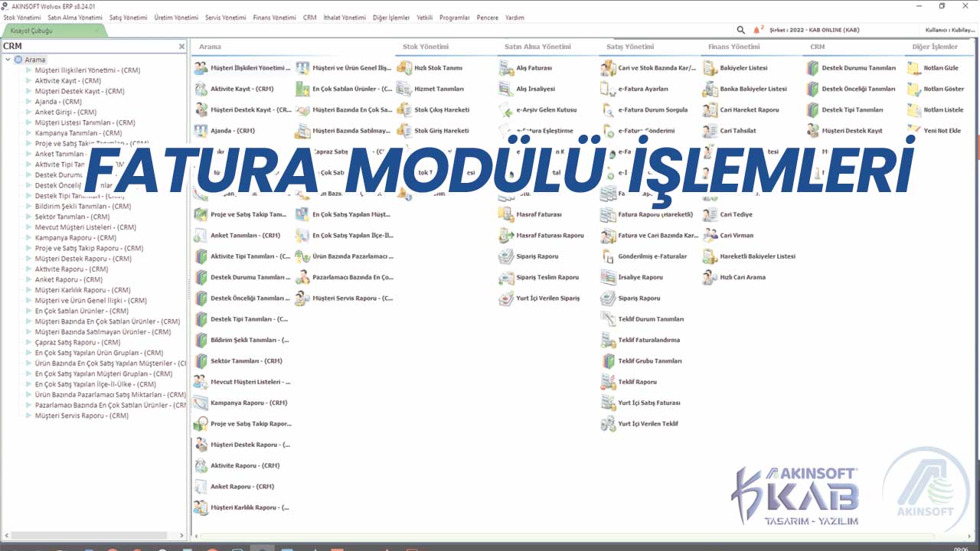Launch the Hızlı Cari Arama shortcut
Image resolution: width=980 pixels, height=551 pixels.
(734, 277)
